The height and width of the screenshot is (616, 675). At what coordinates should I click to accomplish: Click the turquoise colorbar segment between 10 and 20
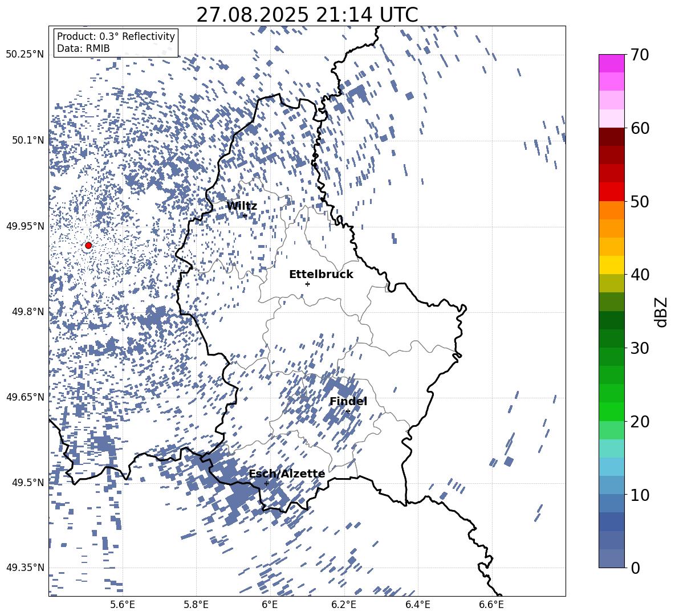612,448
